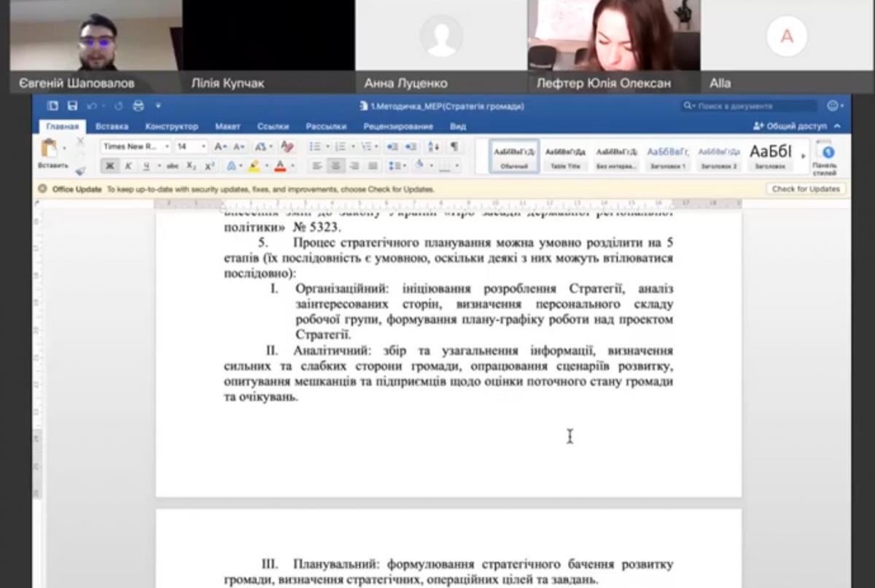The width and height of the screenshot is (875, 588).
Task: Click the Print icon in quick toolbar
Action: 139,106
